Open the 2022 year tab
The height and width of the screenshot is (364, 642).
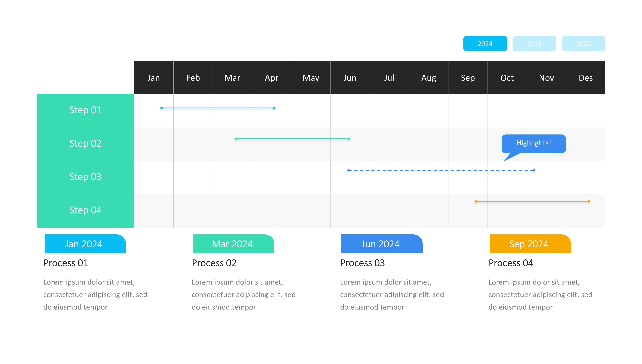point(583,44)
